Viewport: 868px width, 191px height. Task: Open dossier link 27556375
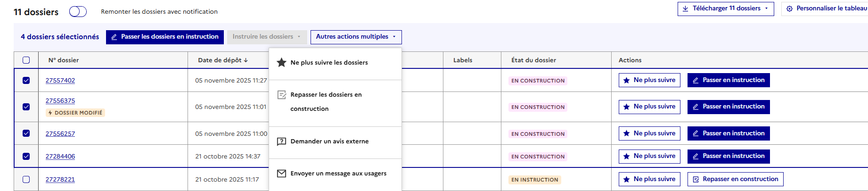pyautogui.click(x=60, y=101)
